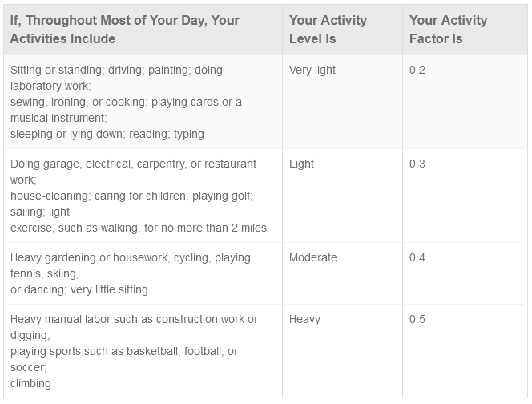Click the "Heavy gardening or housework" description line
This screenshot has width=532, height=404.
point(131,257)
